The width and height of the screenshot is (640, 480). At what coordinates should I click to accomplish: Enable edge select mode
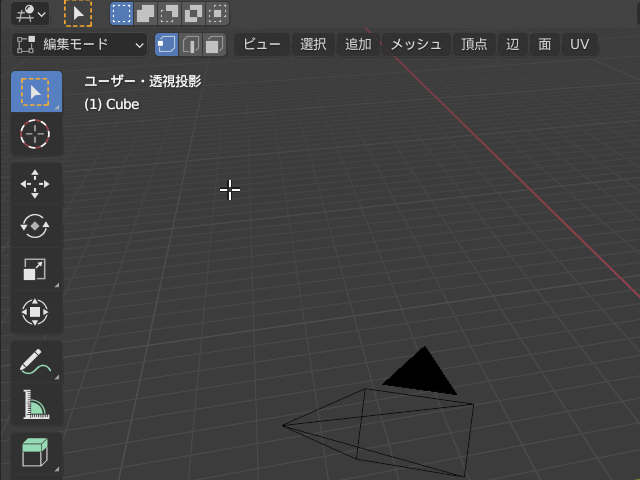click(x=190, y=44)
